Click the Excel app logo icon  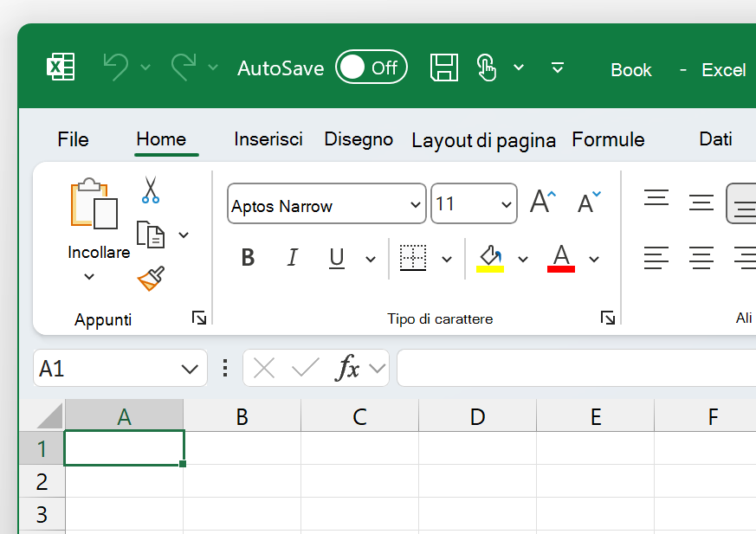(x=61, y=67)
